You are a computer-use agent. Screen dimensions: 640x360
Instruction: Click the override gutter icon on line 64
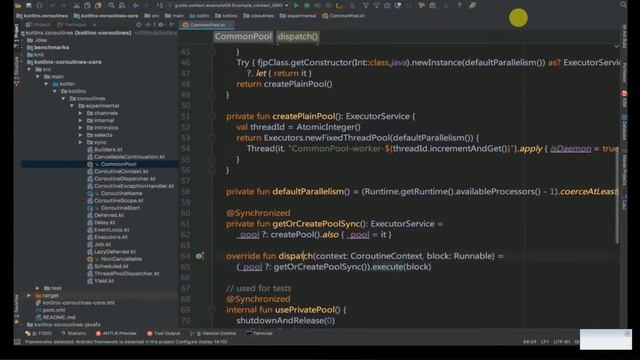pos(199,256)
